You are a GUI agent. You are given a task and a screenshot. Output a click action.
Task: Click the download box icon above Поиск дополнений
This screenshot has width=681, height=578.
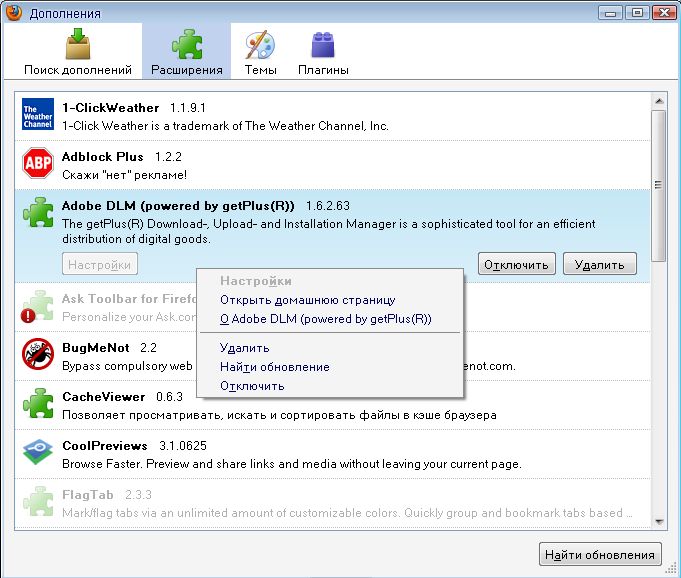tap(78, 43)
